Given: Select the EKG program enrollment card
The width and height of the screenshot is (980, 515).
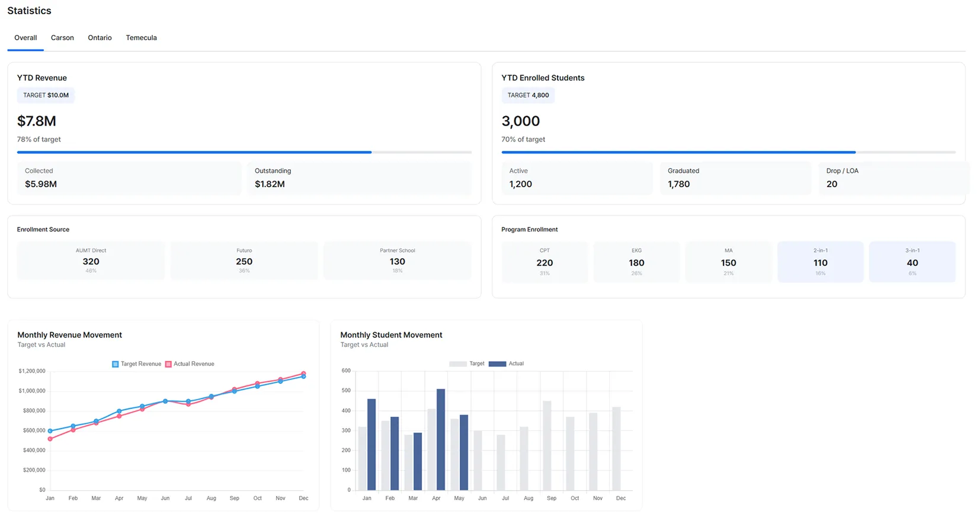Looking at the screenshot, I should [636, 262].
